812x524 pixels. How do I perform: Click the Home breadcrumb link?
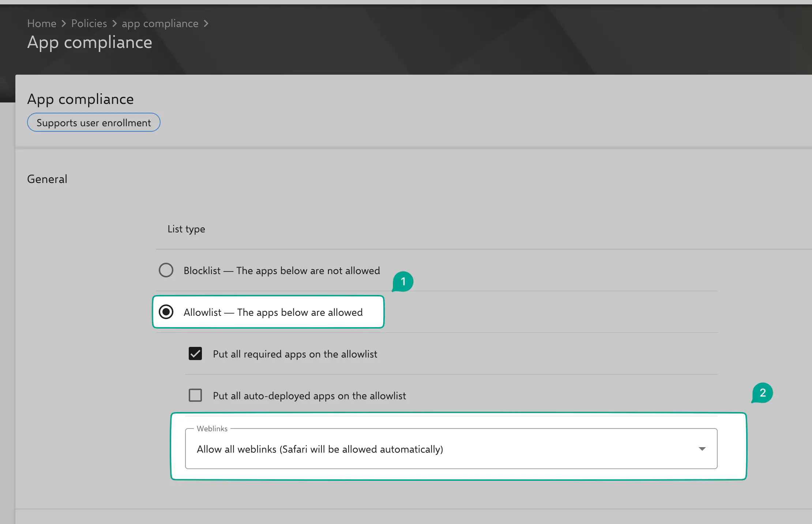42,23
